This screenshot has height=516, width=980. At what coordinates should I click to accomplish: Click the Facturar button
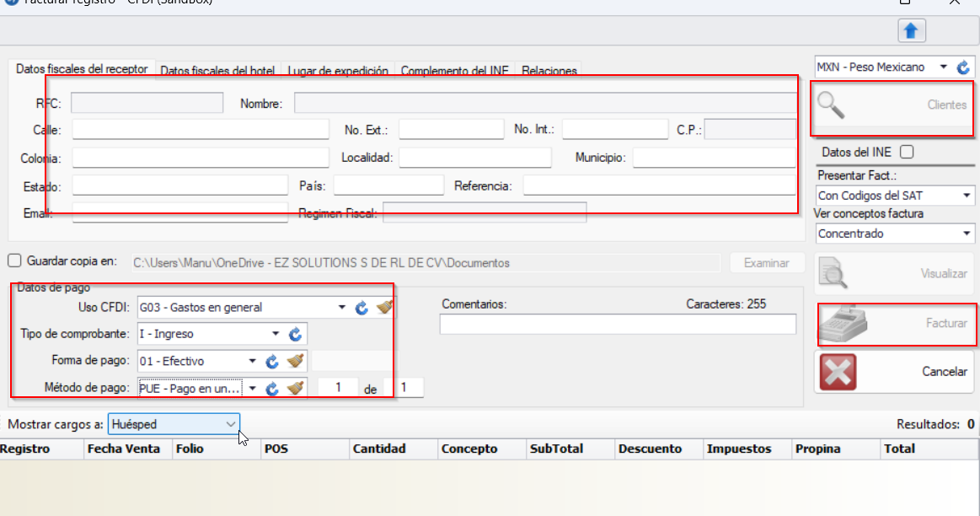click(x=895, y=324)
